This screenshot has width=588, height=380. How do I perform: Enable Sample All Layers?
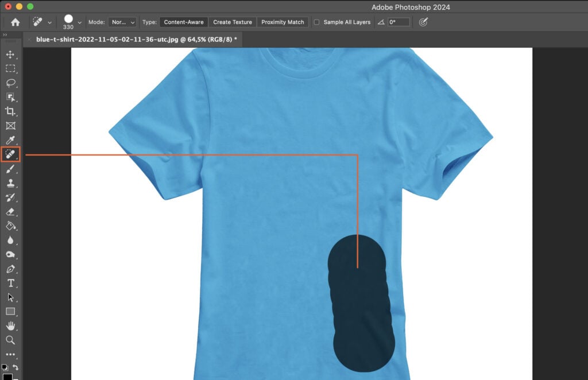tap(316, 22)
